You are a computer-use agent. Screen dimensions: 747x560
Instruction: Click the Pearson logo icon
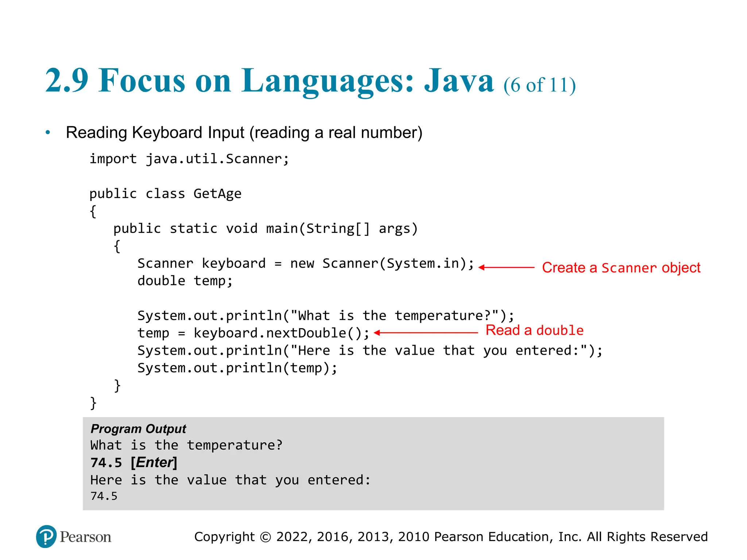coord(46,536)
